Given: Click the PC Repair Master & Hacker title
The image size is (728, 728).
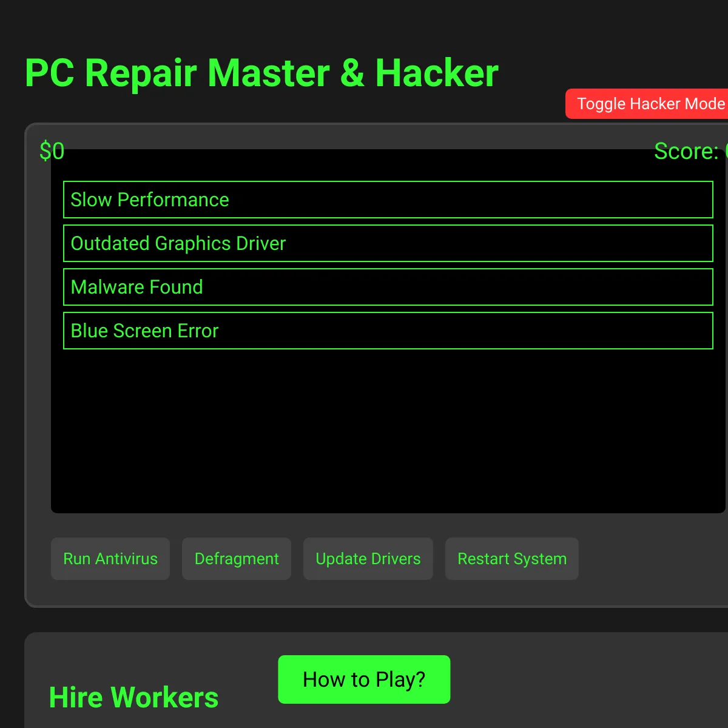Looking at the screenshot, I should [261, 73].
